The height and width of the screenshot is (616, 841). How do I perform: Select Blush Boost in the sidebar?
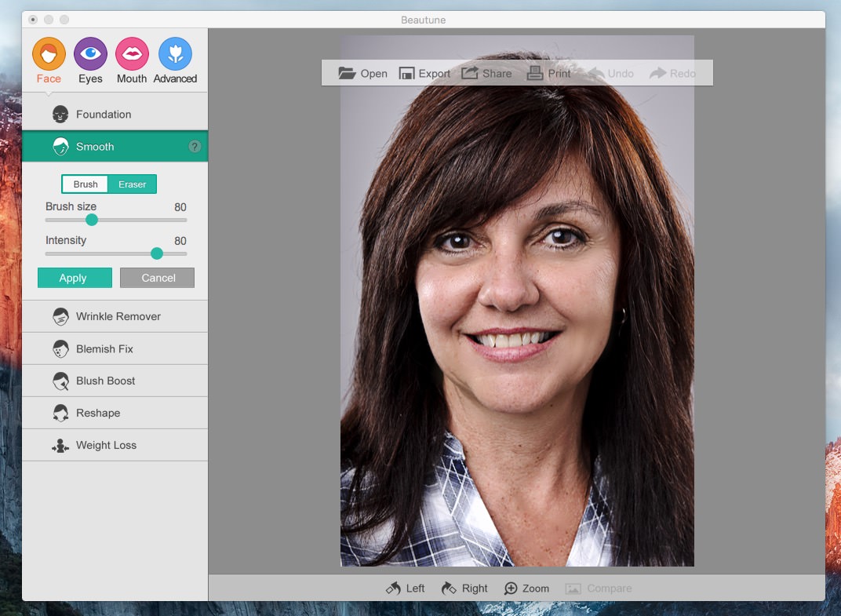point(105,381)
